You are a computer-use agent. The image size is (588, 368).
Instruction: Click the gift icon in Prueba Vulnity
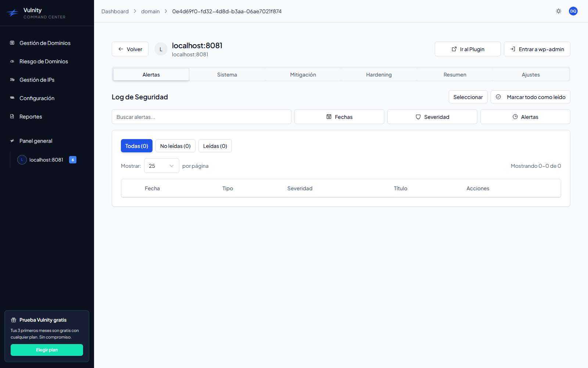pyautogui.click(x=14, y=320)
